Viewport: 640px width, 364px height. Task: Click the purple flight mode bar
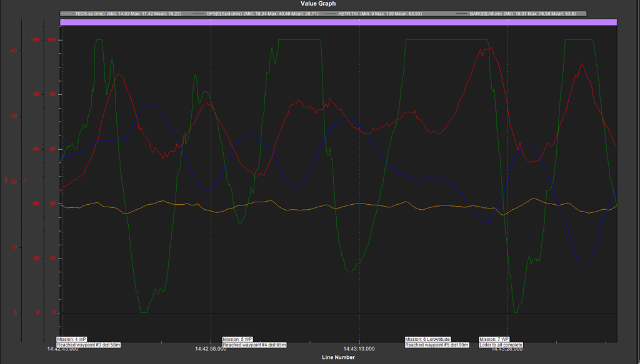coord(337,21)
